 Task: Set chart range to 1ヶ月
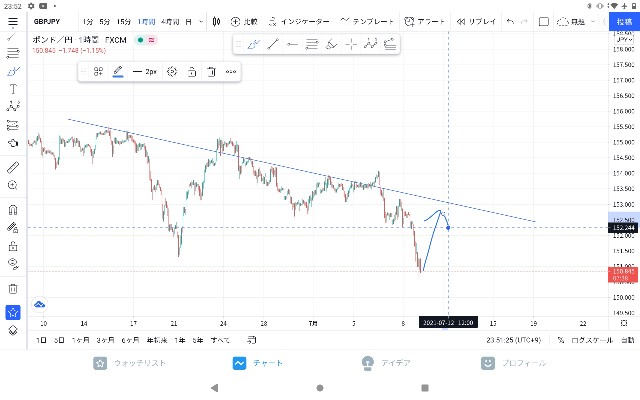(x=80, y=340)
